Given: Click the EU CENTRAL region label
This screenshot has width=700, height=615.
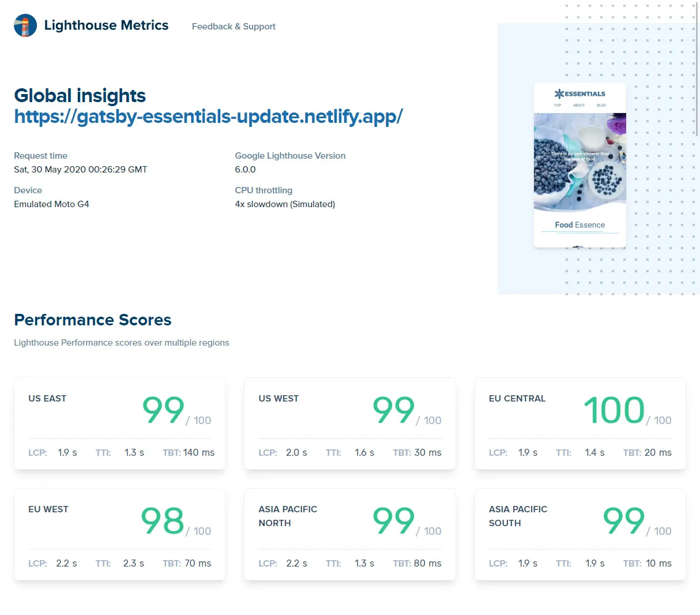Looking at the screenshot, I should 517,399.
